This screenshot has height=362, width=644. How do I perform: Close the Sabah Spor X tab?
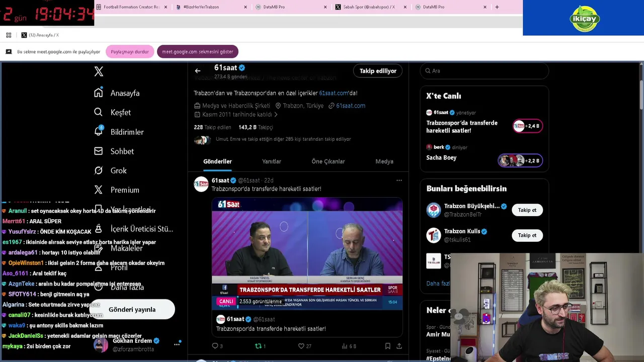click(405, 7)
